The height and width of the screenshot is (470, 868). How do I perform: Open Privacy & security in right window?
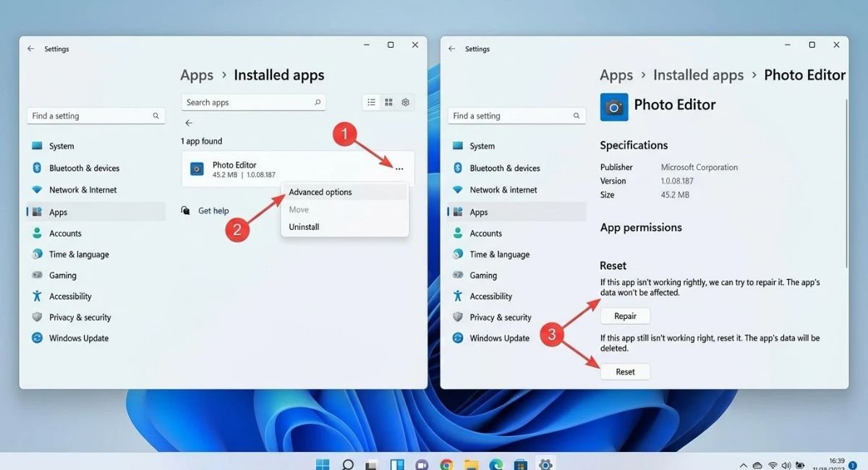(516, 317)
